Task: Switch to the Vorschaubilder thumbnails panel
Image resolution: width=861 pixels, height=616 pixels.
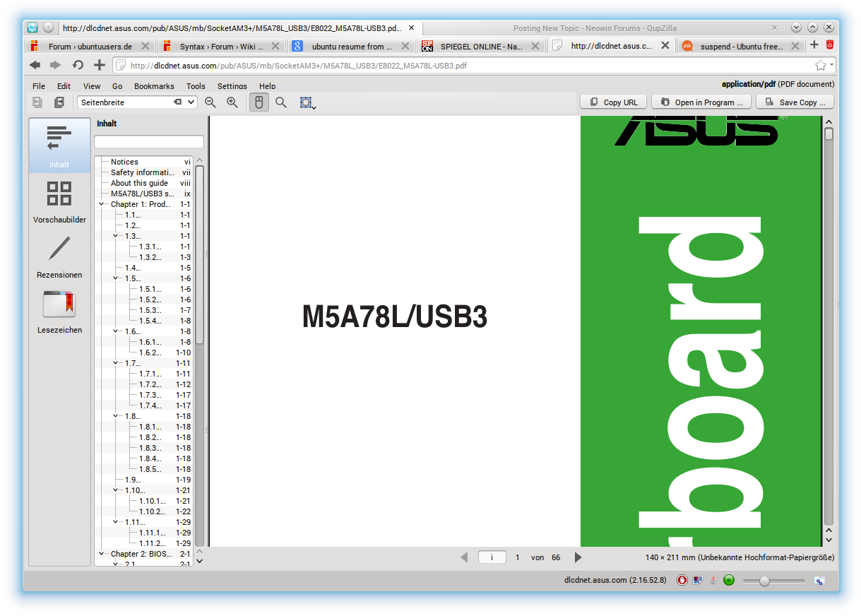Action: tap(59, 201)
